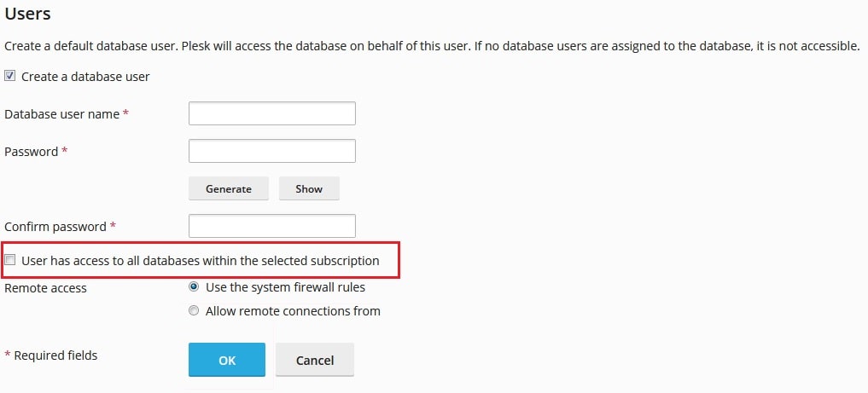
Task: Uncheck the Create a database user checkbox
Action: click(9, 76)
